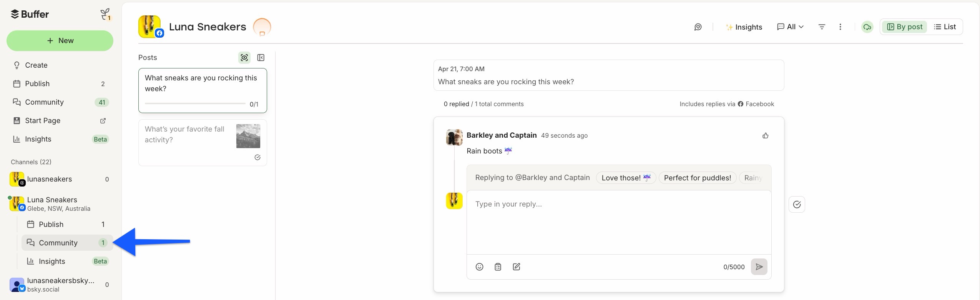Screen dimensions: 980x300
Task: Open Insights under Luna Sneakers channel
Action: tap(67, 261)
